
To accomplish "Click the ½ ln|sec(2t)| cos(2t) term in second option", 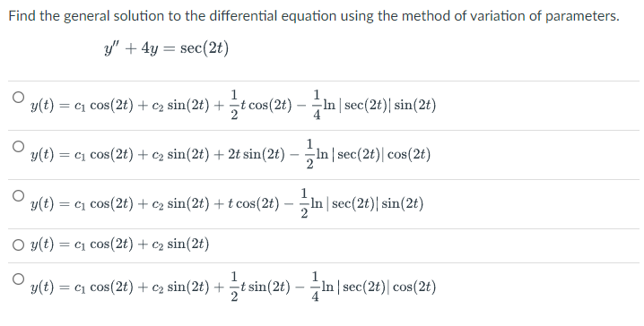I will coord(369,155).
